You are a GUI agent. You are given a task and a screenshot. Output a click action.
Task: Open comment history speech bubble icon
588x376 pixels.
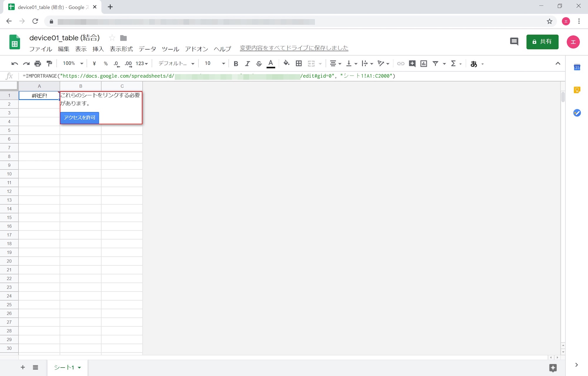coord(514,41)
